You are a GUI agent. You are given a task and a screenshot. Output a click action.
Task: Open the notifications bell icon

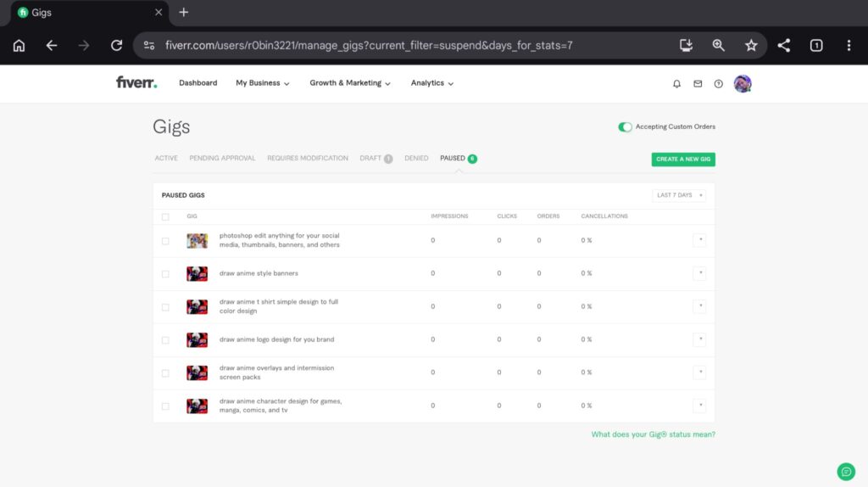pos(676,84)
